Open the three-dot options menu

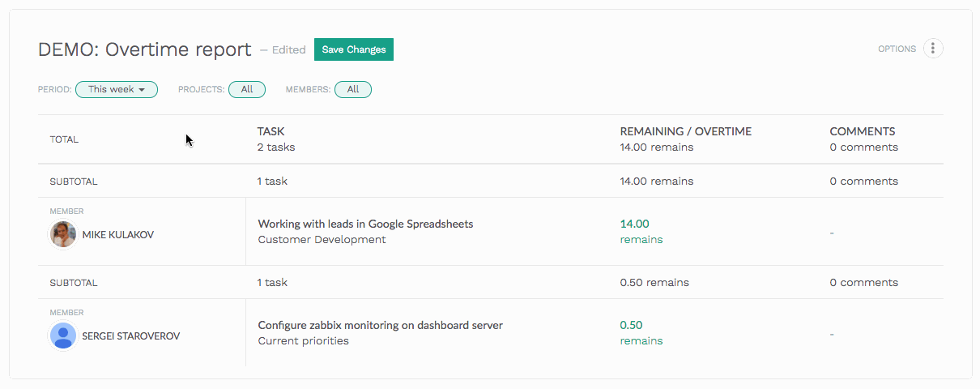(x=933, y=49)
